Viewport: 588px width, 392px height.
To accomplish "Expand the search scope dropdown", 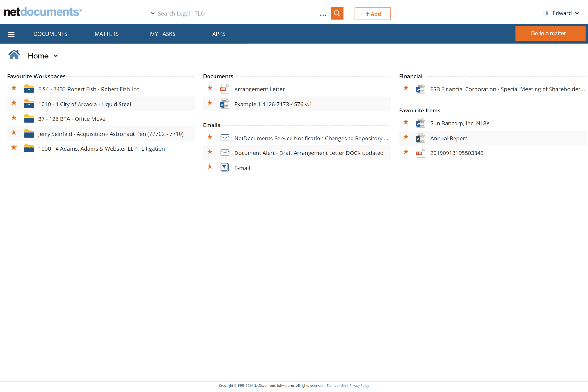I will 153,13.
